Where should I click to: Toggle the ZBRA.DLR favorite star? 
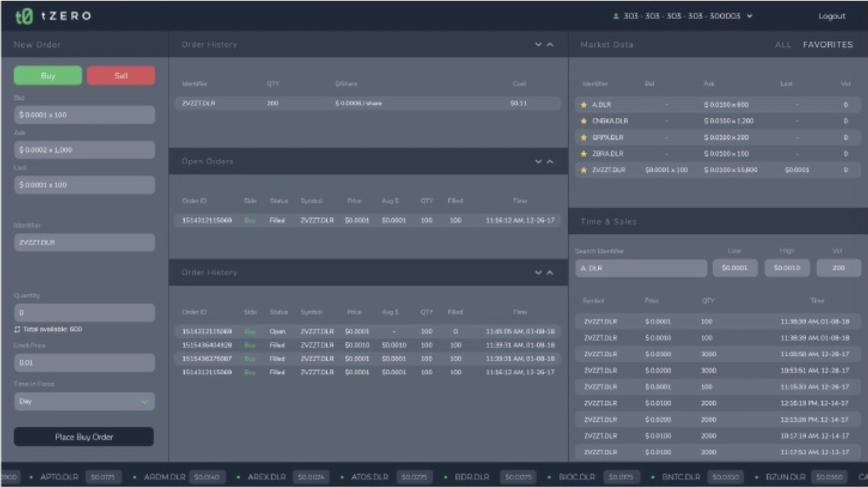[x=584, y=154]
